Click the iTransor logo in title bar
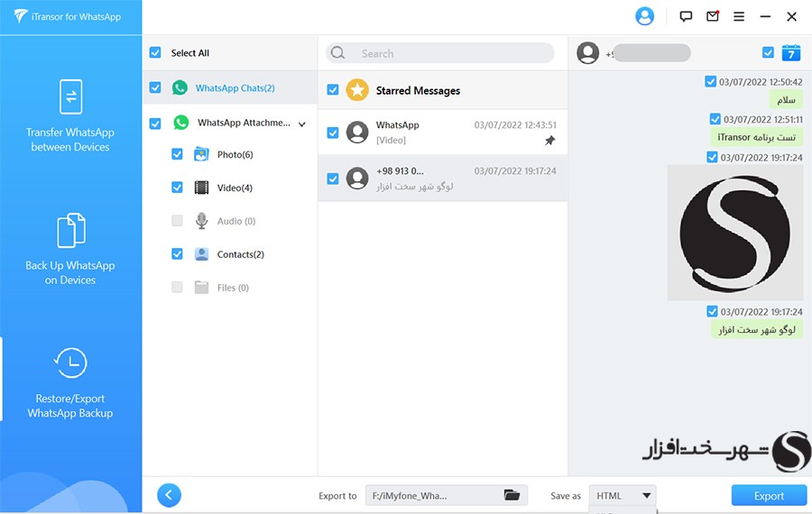 (20, 16)
